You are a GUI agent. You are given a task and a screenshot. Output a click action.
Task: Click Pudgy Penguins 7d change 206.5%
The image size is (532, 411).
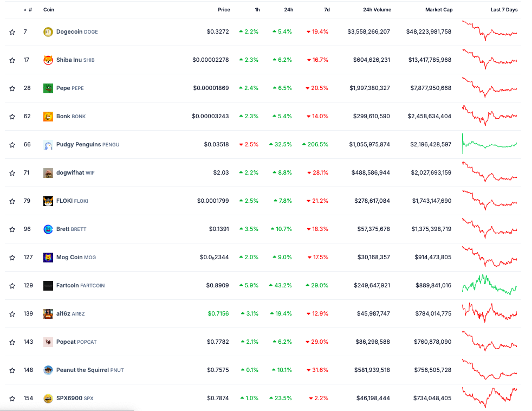[x=315, y=145]
